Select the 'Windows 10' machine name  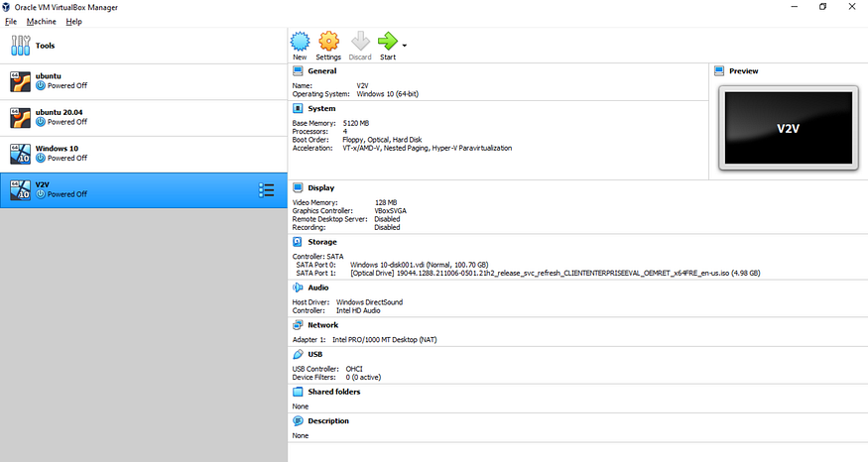point(57,149)
